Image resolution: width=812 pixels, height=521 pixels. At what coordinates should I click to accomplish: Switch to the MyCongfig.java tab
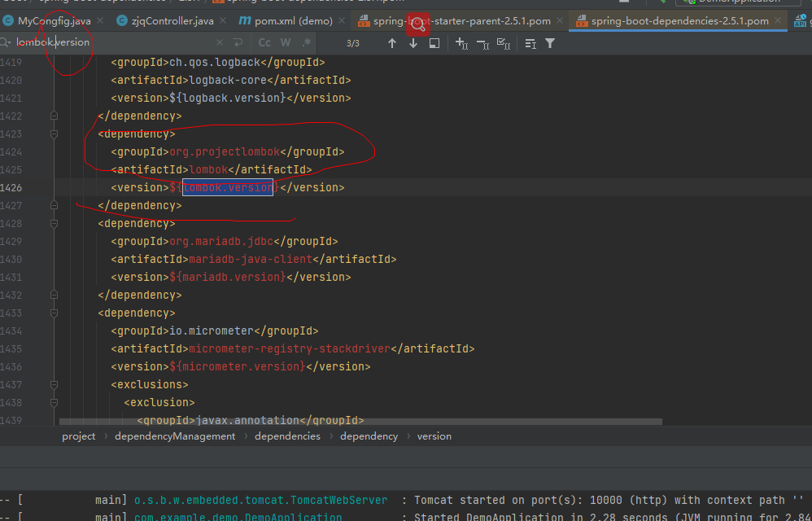(54, 21)
